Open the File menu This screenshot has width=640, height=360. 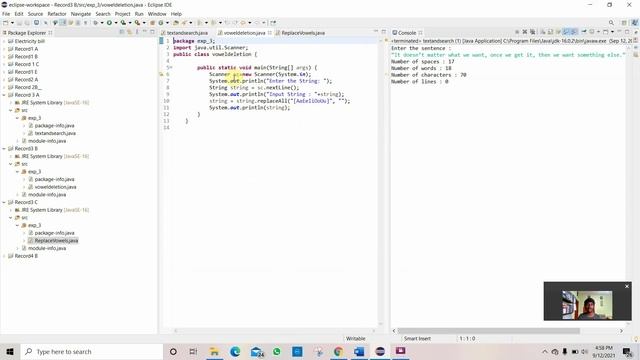(6, 14)
